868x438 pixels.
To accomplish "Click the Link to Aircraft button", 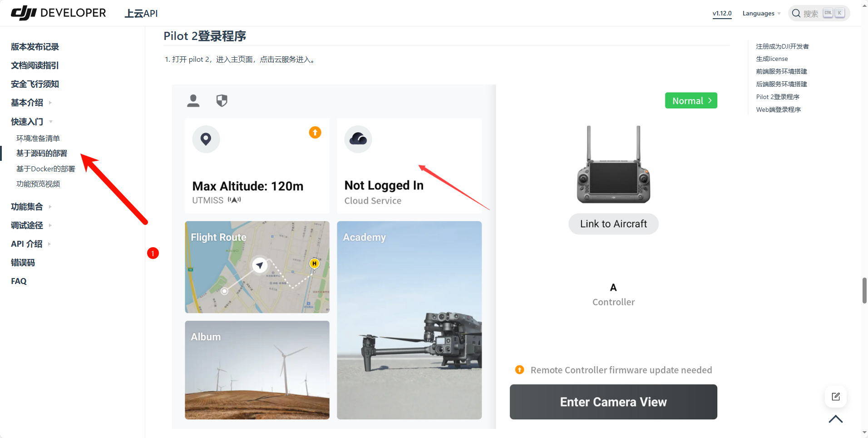I will tap(613, 224).
